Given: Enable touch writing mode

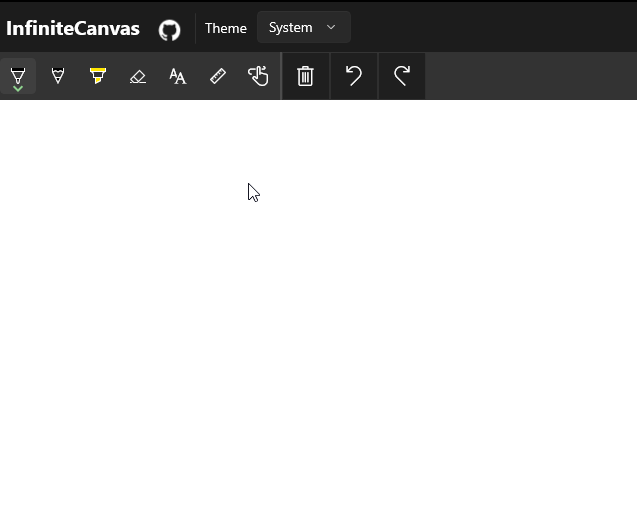Looking at the screenshot, I should (258, 76).
